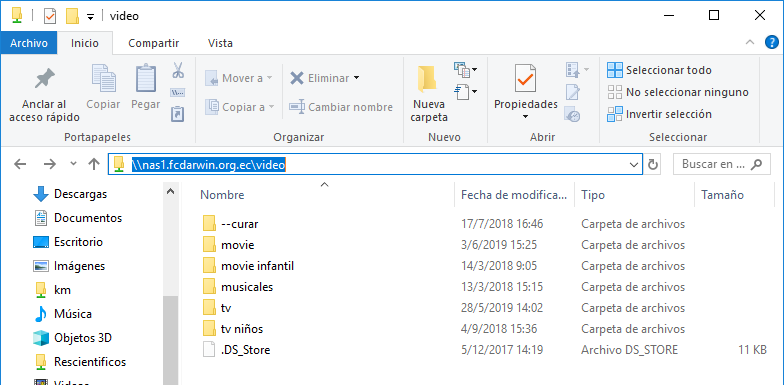Click the refresh icon beside address bar

click(652, 164)
